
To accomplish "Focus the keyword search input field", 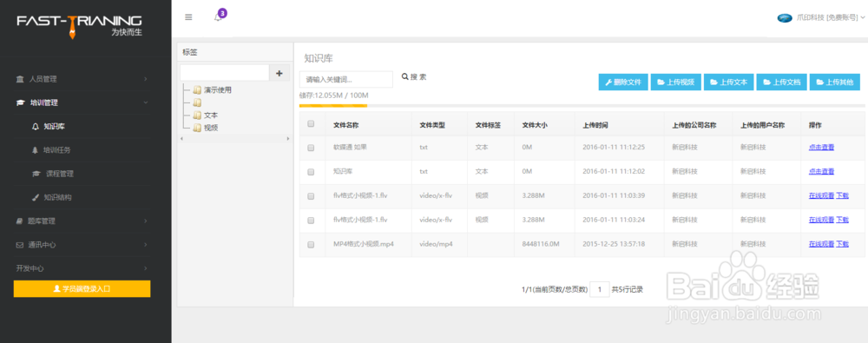I will (346, 79).
